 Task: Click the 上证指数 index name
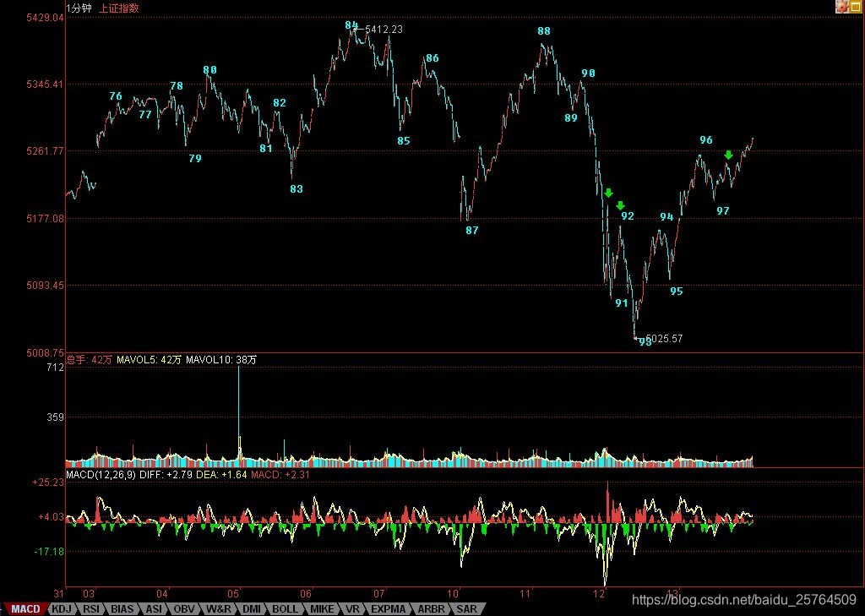click(x=118, y=8)
